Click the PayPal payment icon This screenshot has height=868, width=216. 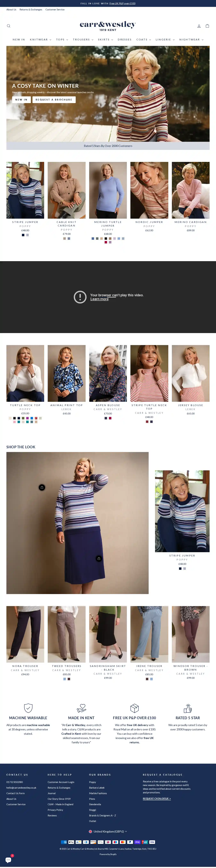tap(130, 842)
